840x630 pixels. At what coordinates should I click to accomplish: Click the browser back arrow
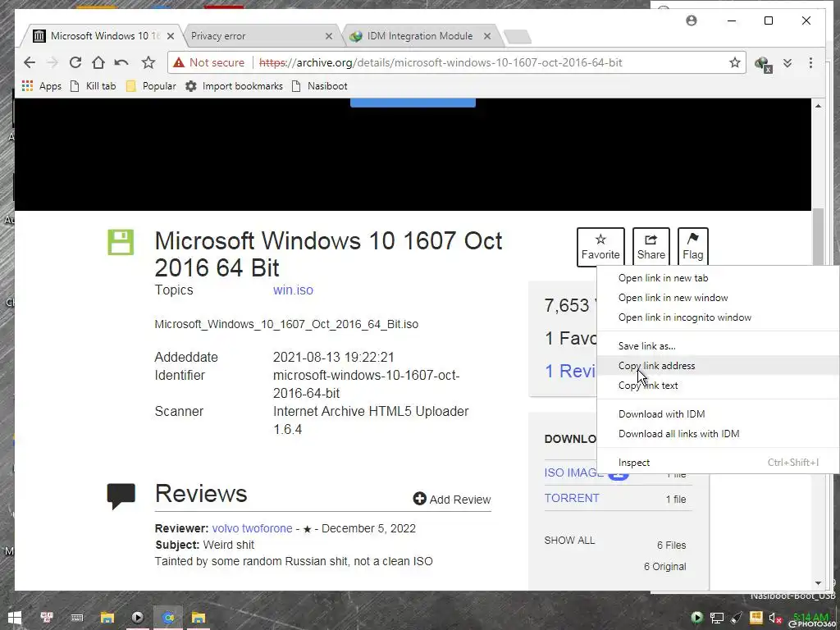click(x=30, y=62)
